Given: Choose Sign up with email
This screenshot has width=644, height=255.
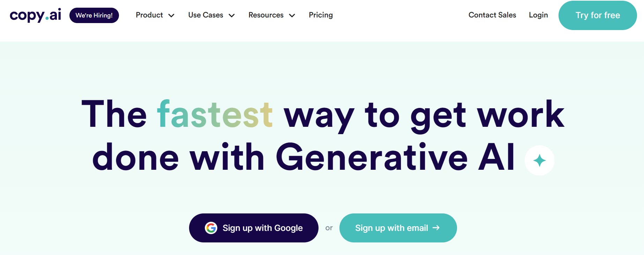Looking at the screenshot, I should click(398, 228).
